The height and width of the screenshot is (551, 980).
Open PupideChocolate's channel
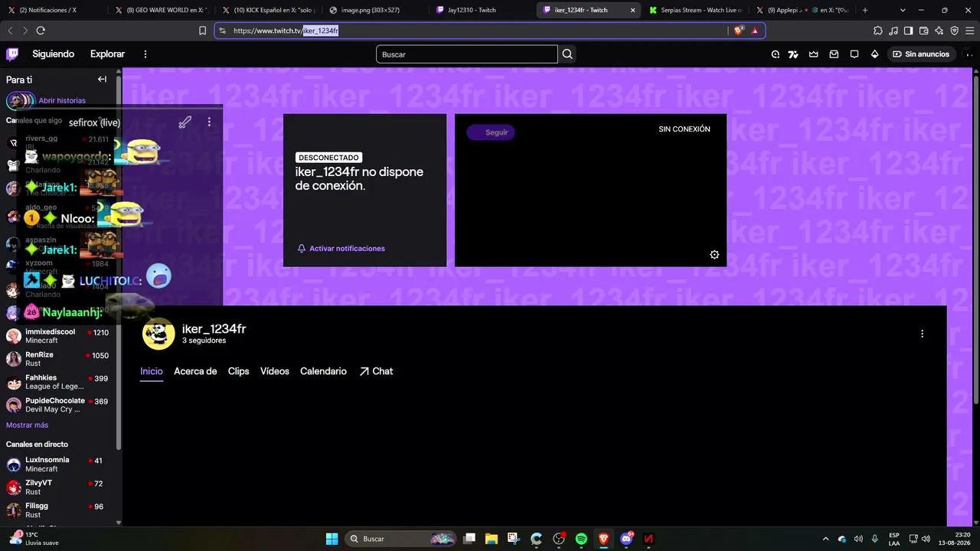click(x=60, y=405)
